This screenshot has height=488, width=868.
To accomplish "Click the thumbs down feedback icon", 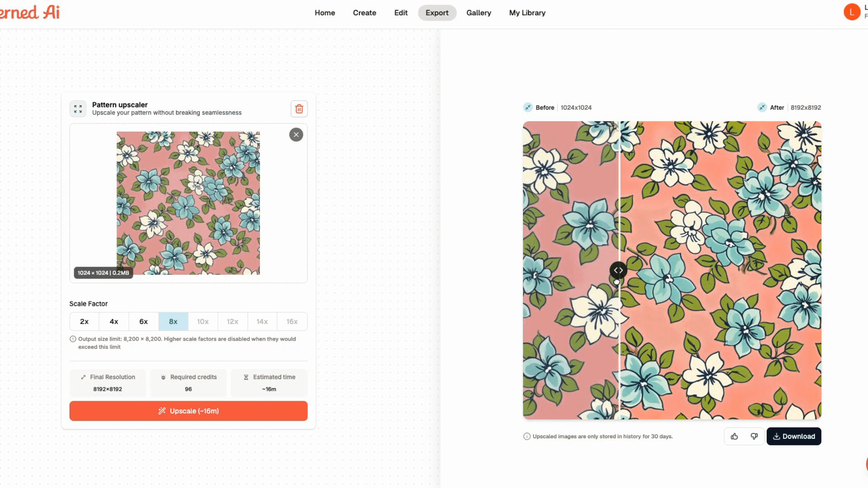I will click(x=754, y=436).
